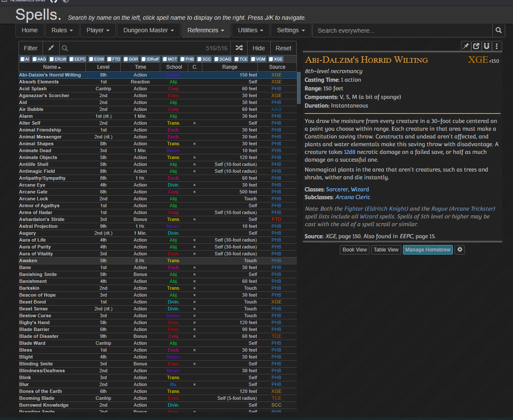Pin the spell with the pushpin icon
The width and height of the screenshot is (513, 420).
click(x=466, y=46)
